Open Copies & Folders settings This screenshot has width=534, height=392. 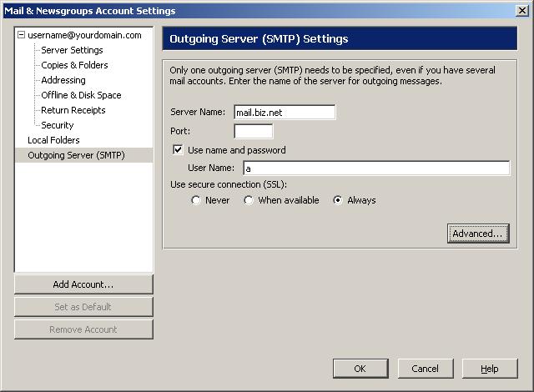[74, 65]
